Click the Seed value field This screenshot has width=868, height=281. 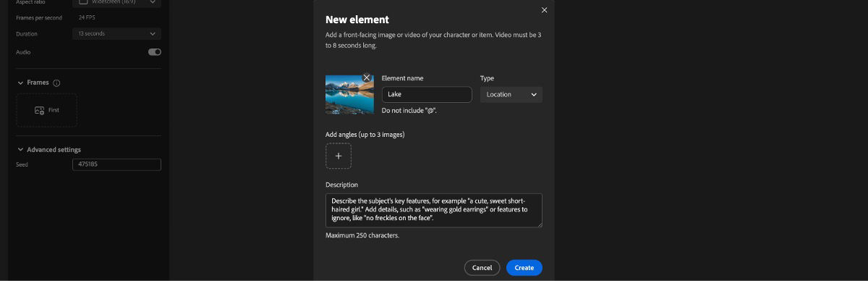pyautogui.click(x=116, y=164)
